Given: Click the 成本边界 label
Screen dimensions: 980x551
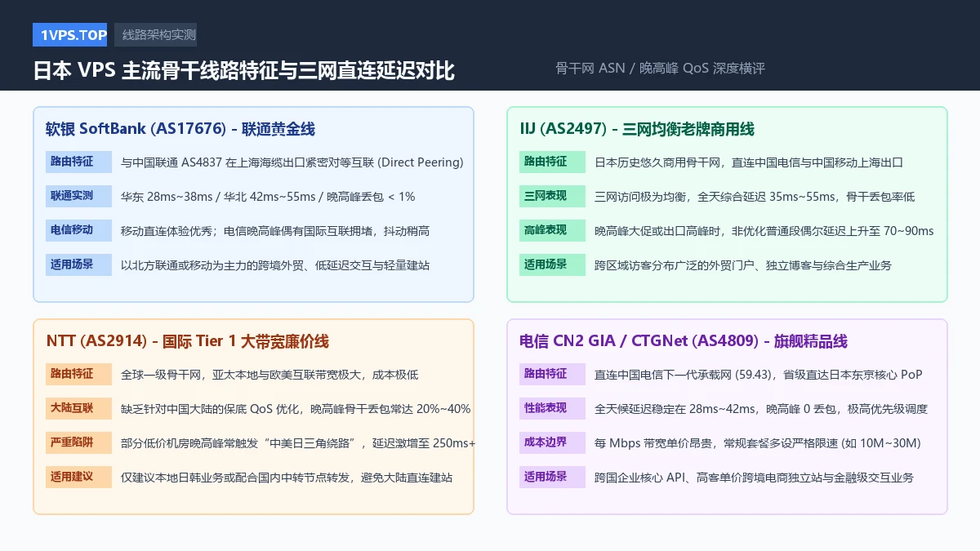Looking at the screenshot, I should 553,442.
